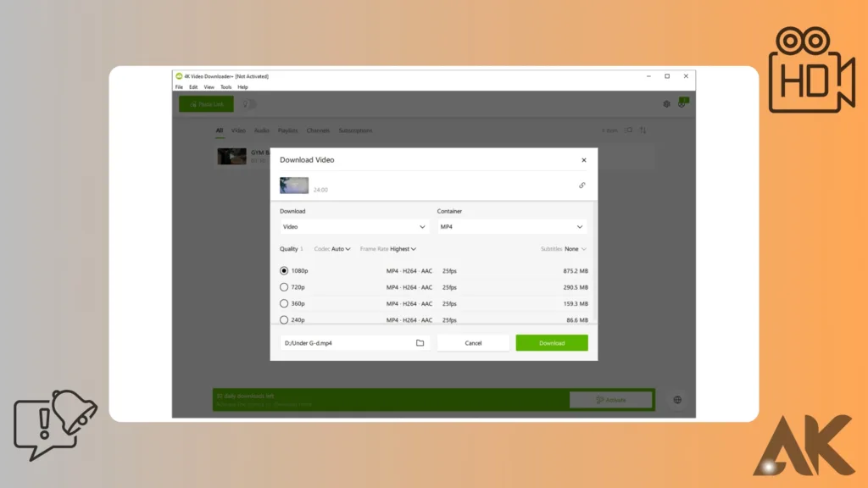Open the View menu
The image size is (868, 488).
209,87
